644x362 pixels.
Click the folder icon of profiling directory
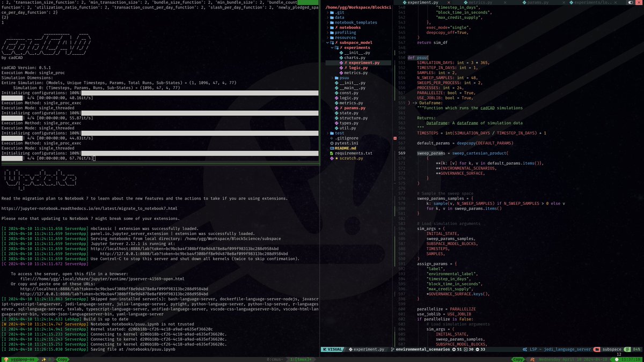click(331, 32)
